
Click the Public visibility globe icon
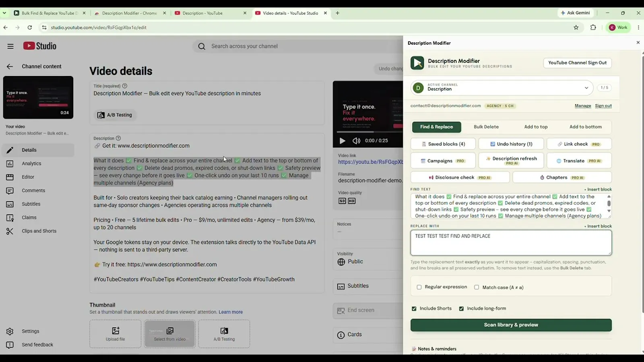(341, 262)
